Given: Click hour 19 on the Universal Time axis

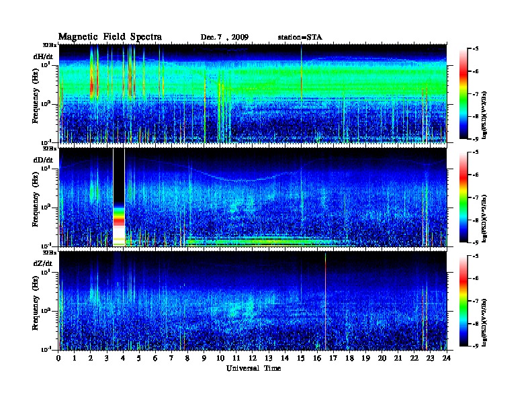Looking at the screenshot, I should pyautogui.click(x=365, y=358).
